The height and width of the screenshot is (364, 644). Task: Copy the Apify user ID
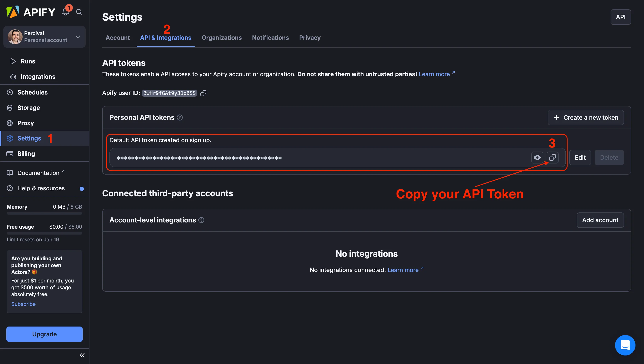(x=203, y=93)
